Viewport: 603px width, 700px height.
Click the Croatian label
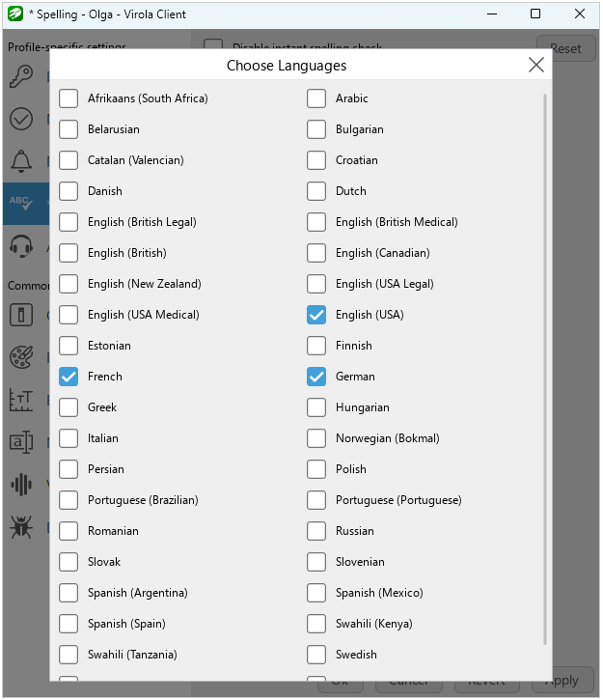[356, 160]
